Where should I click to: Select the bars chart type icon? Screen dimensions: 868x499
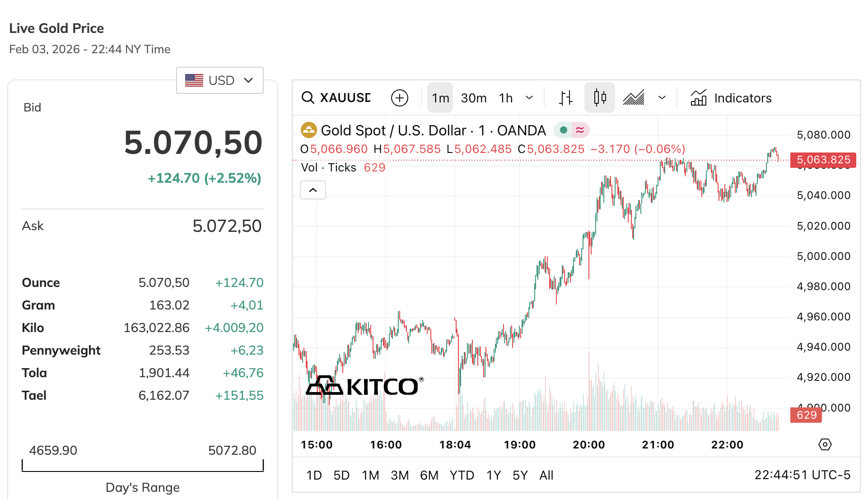point(565,97)
